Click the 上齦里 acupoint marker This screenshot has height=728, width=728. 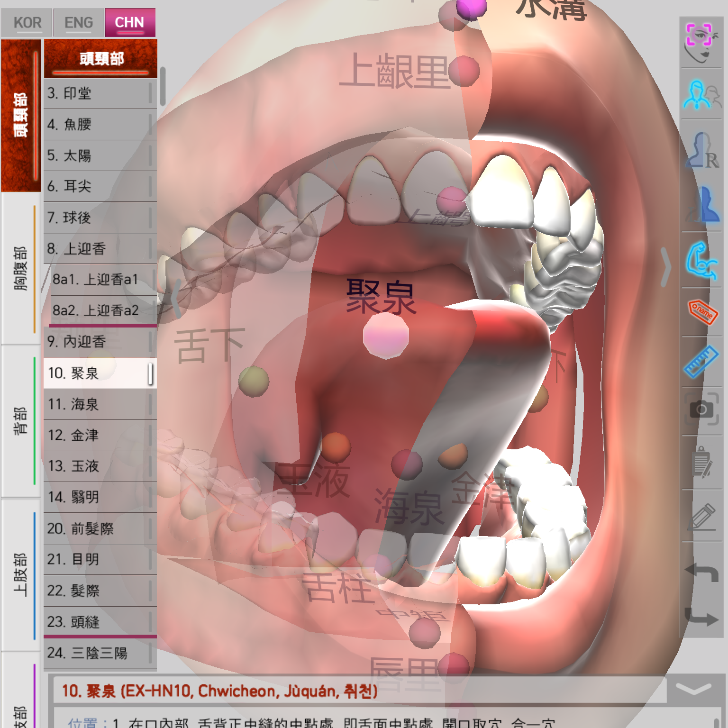click(464, 71)
